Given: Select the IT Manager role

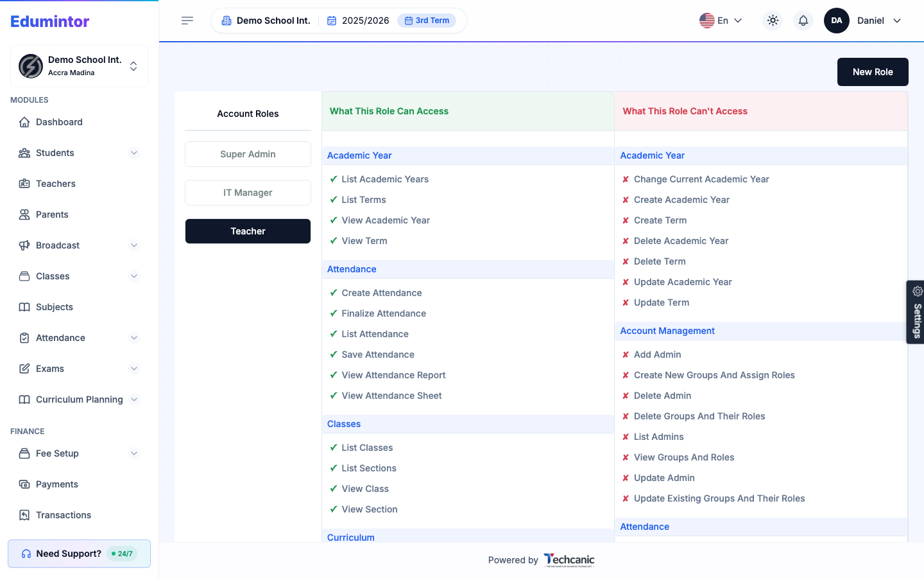Looking at the screenshot, I should coord(248,193).
